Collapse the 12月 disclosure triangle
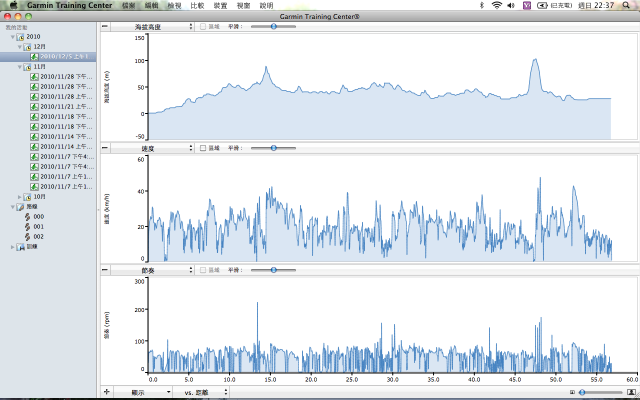Viewport: 640px width, 400px height. (x=20, y=47)
